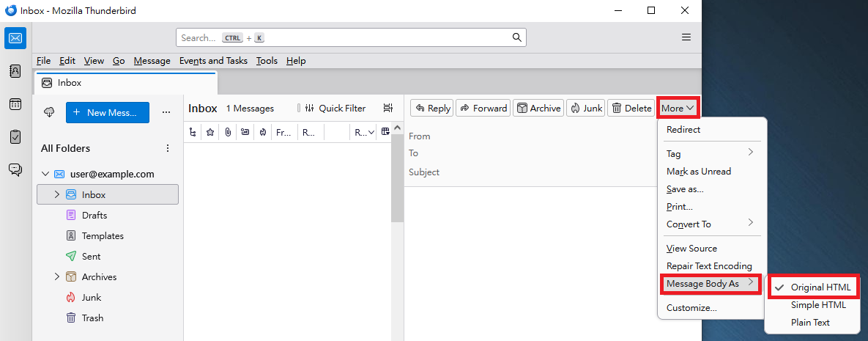Sort by attachment paperclip column
This screenshot has width=868, height=341.
[x=228, y=133]
